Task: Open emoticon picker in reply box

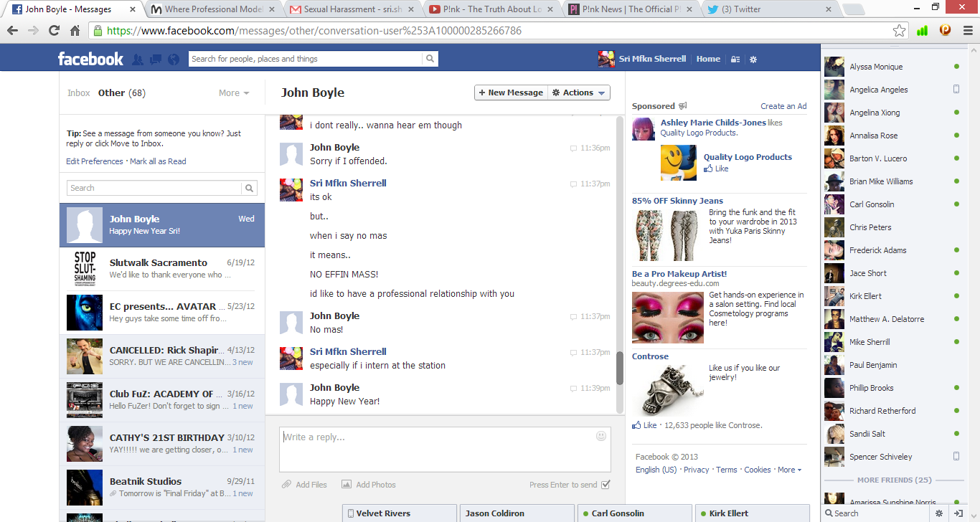Action: point(601,436)
